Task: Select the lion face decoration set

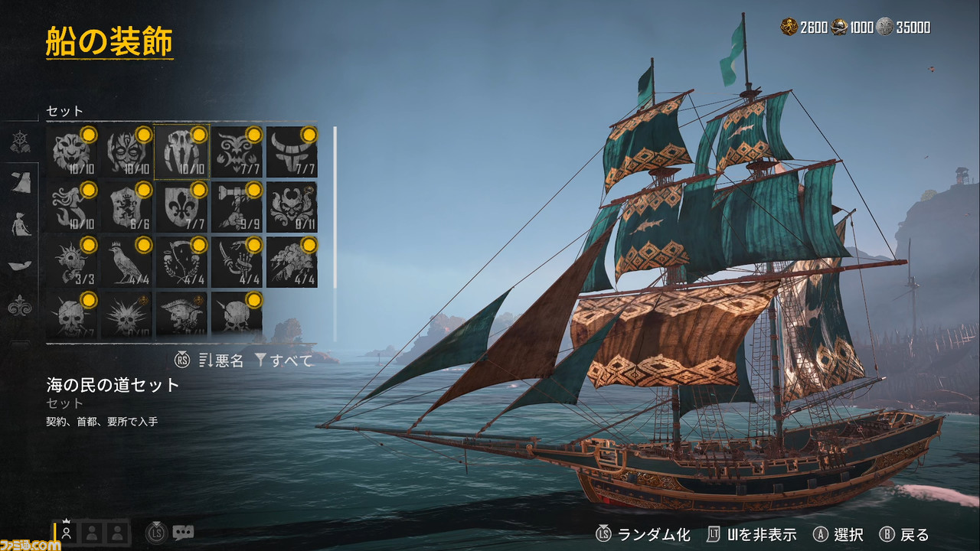Action: tap(72, 152)
